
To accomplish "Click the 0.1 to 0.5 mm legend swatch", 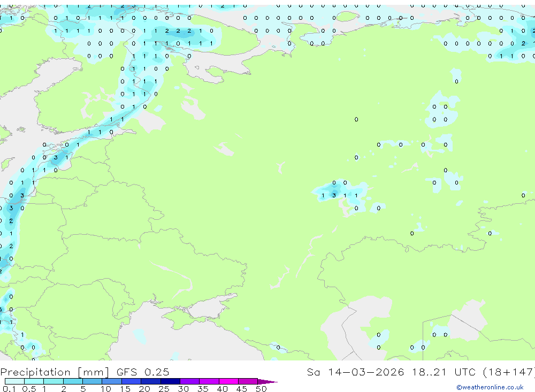I will pos(14,381).
